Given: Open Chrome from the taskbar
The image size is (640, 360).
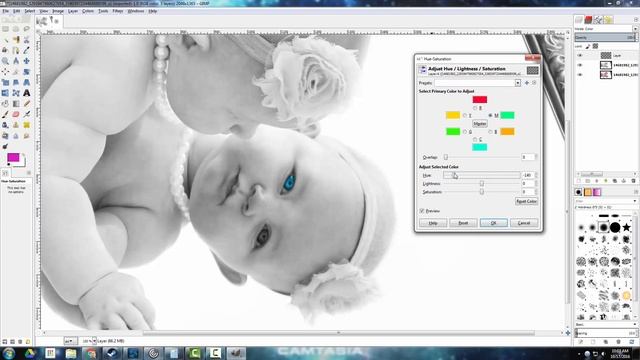Looking at the screenshot, I should tap(91, 353).
